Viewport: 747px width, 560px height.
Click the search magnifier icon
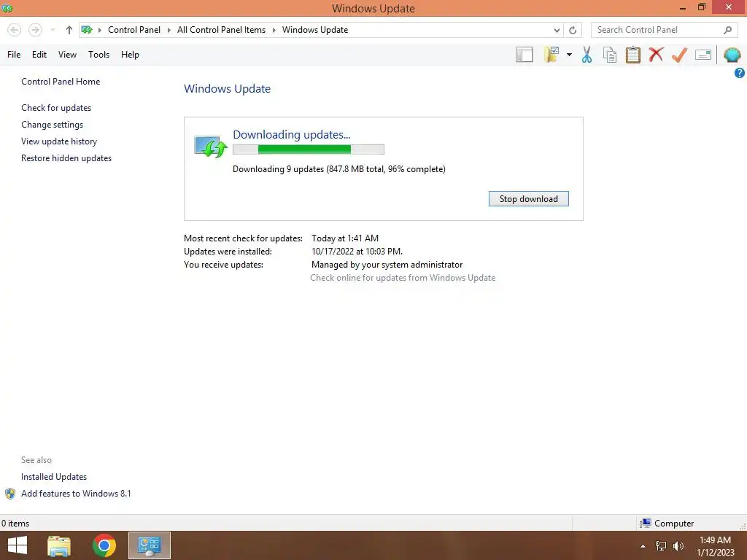coord(727,30)
